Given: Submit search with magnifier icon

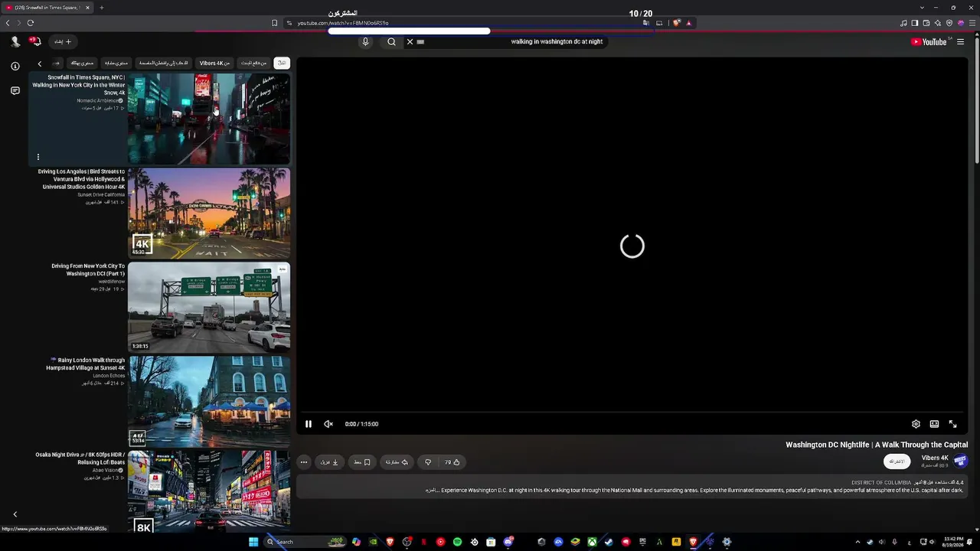Looking at the screenshot, I should [x=391, y=42].
